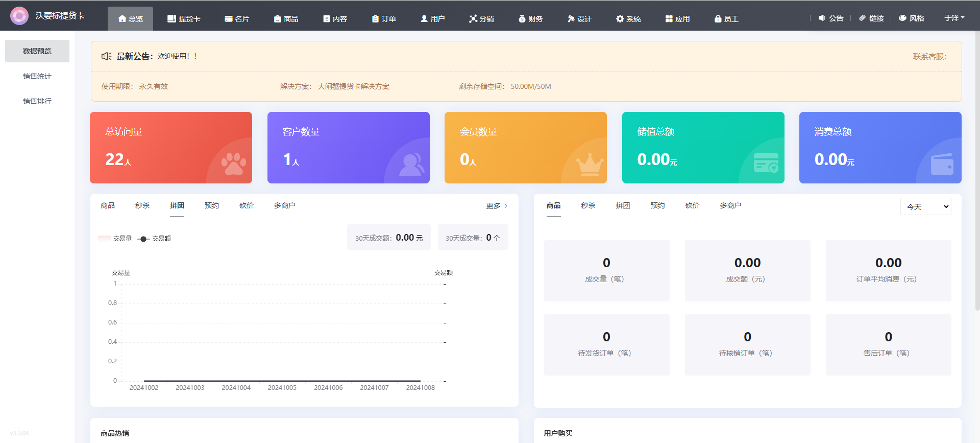
Task: Toggle the 交易额 chart legend series
Action: pyautogui.click(x=155, y=239)
